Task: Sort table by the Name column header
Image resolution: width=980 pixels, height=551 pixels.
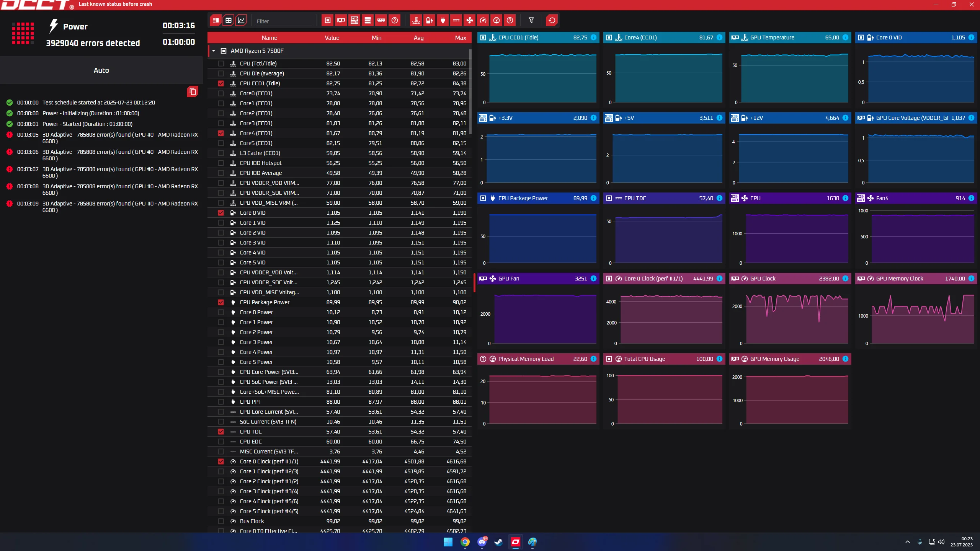Action: click(x=269, y=37)
